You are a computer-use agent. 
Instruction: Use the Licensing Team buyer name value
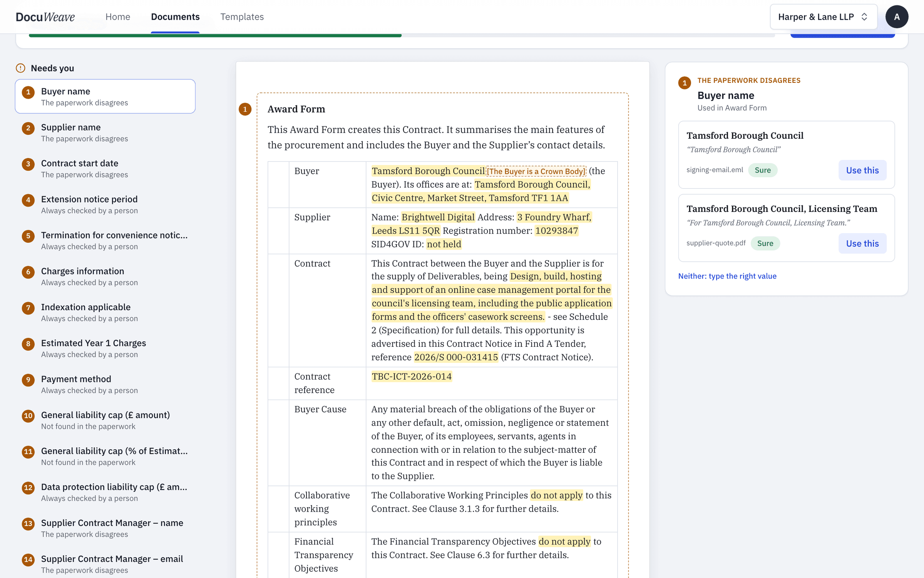click(x=862, y=244)
